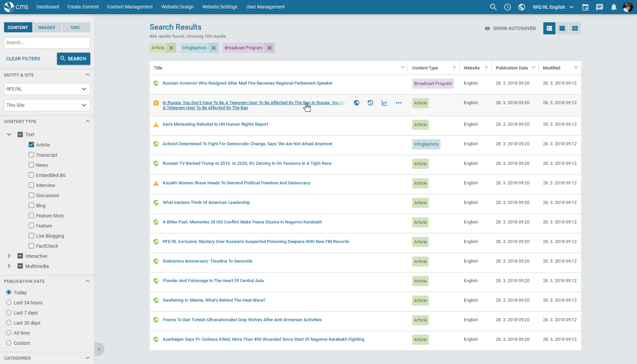Open RFE/RL English language dropdown
637x364 pixels.
click(x=553, y=7)
